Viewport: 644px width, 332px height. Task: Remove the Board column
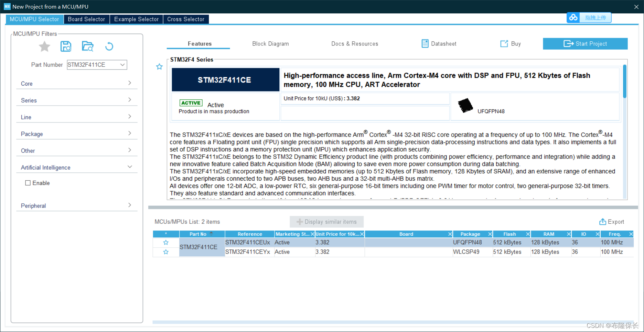pos(450,234)
